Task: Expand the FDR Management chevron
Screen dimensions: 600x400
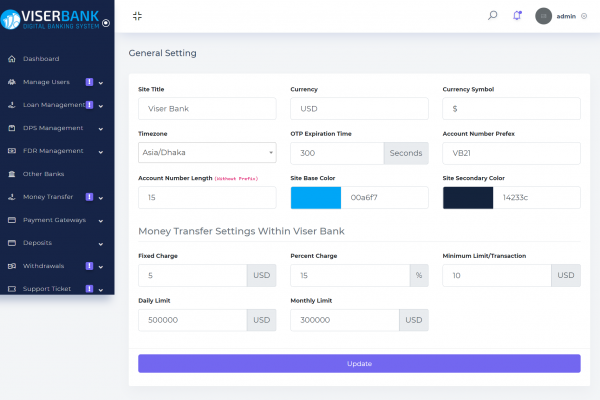Action: click(x=101, y=152)
